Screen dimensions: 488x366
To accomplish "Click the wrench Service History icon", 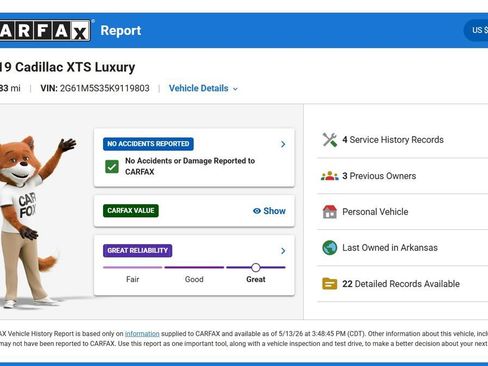I will pyautogui.click(x=330, y=140).
